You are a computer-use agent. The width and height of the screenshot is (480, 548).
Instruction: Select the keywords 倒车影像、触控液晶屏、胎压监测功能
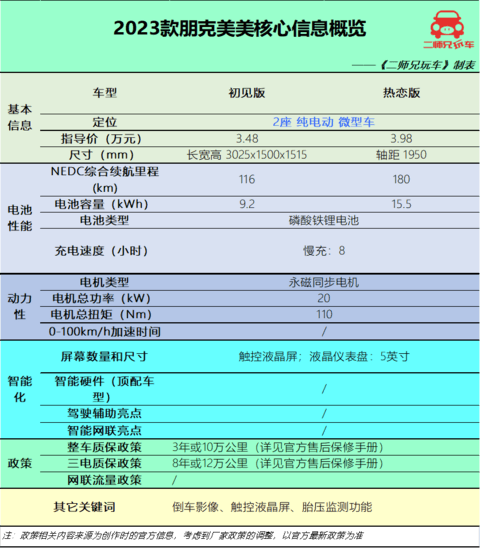(272, 507)
